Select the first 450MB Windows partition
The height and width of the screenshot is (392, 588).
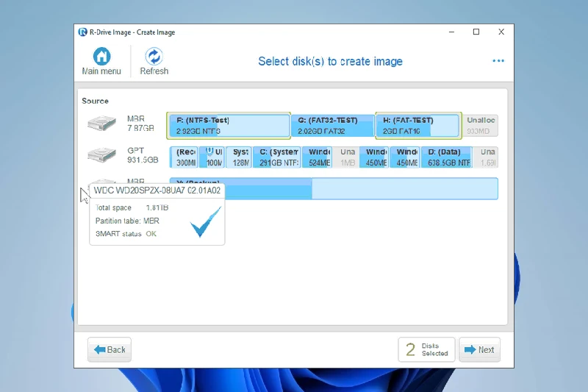click(x=374, y=157)
